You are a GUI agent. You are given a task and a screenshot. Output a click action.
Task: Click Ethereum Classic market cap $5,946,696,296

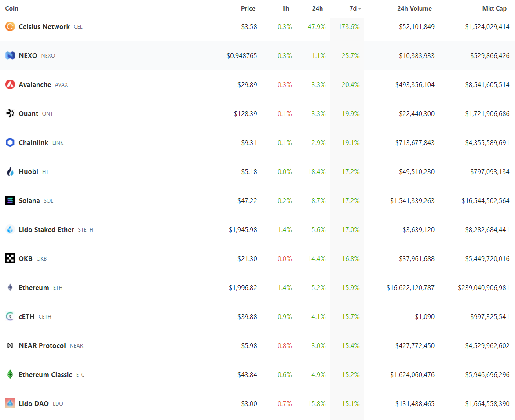(487, 375)
